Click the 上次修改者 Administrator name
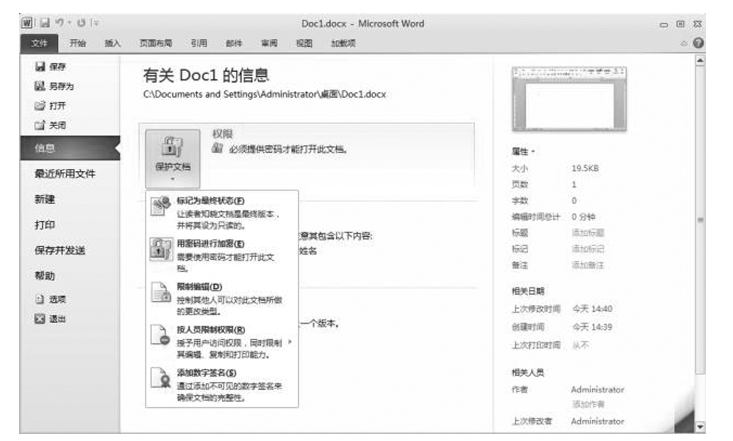This screenshot has height=441, width=733. (x=597, y=421)
